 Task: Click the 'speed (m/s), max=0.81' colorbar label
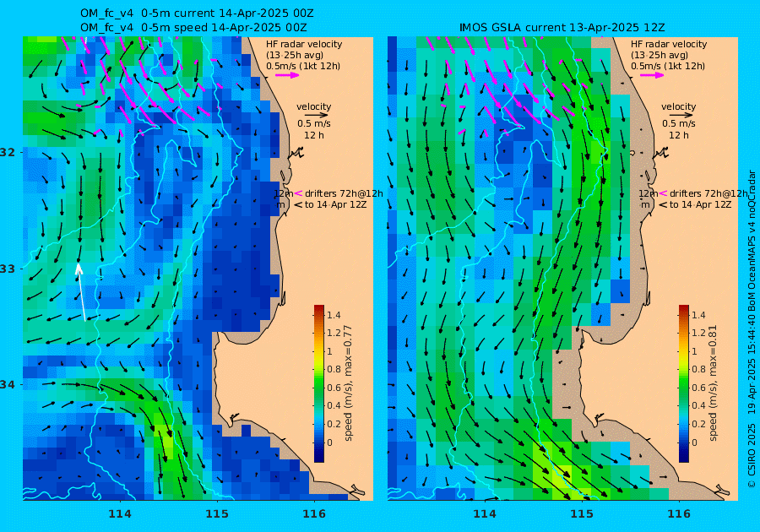click(x=712, y=383)
